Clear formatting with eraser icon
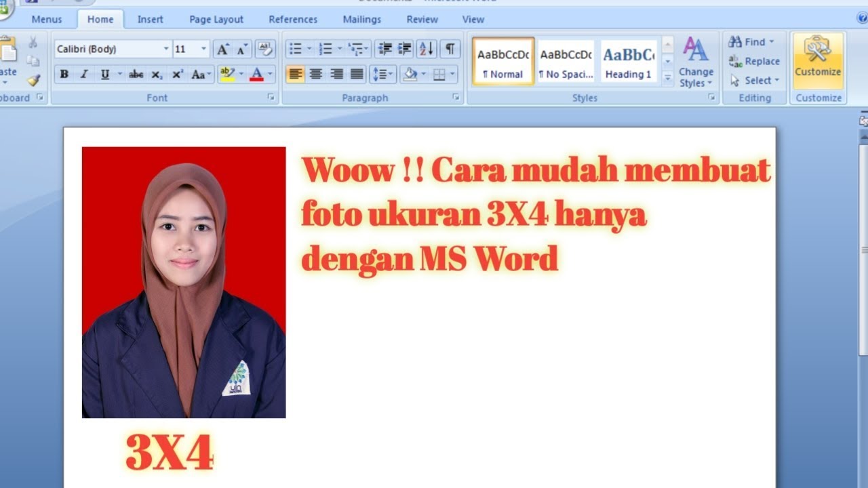Image resolution: width=868 pixels, height=488 pixels. pos(265,49)
